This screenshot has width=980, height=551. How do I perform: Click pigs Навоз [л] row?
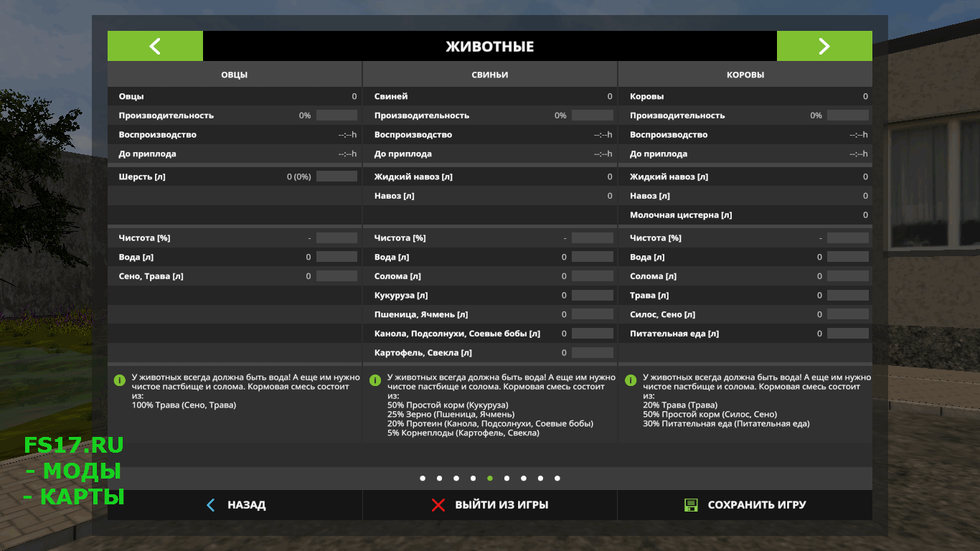(x=490, y=196)
